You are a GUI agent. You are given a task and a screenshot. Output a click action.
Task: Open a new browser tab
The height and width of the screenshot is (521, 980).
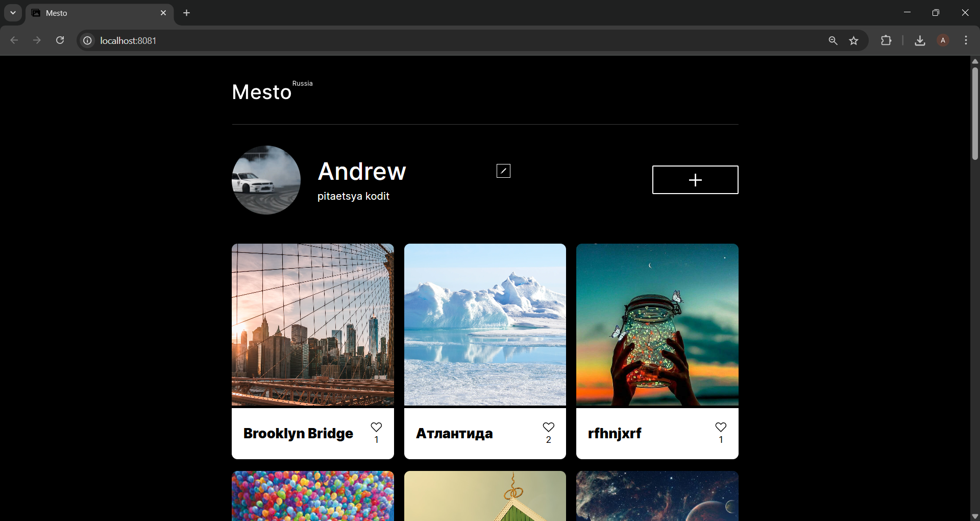[187, 13]
